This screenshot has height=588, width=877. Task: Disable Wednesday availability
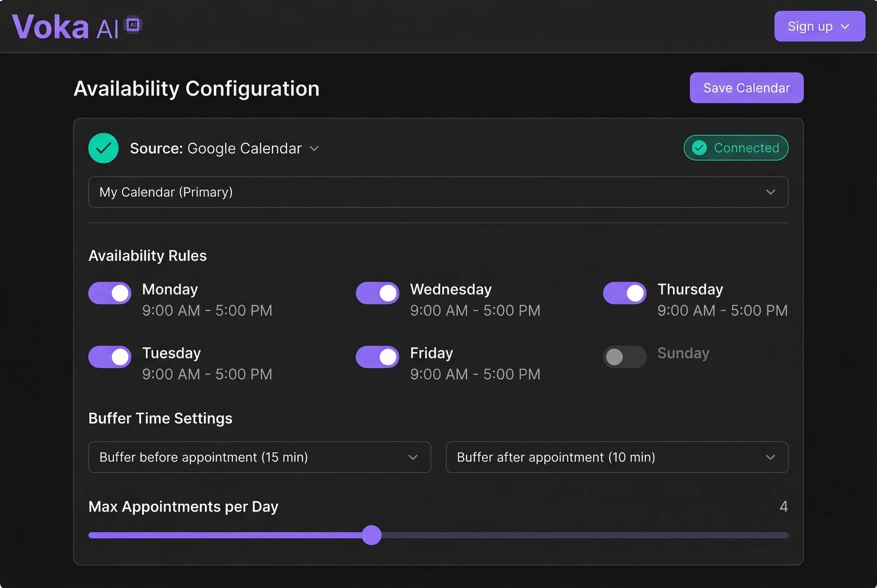pos(377,293)
